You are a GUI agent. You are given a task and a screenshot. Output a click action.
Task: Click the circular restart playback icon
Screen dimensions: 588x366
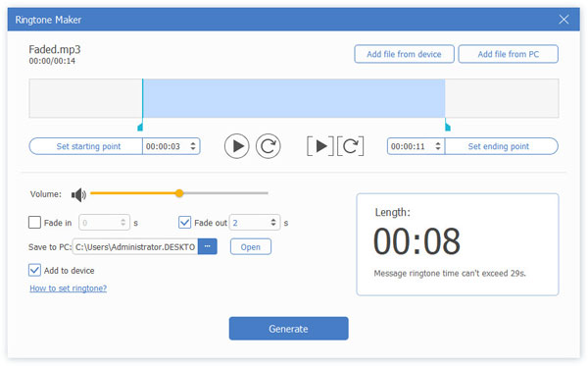(269, 146)
